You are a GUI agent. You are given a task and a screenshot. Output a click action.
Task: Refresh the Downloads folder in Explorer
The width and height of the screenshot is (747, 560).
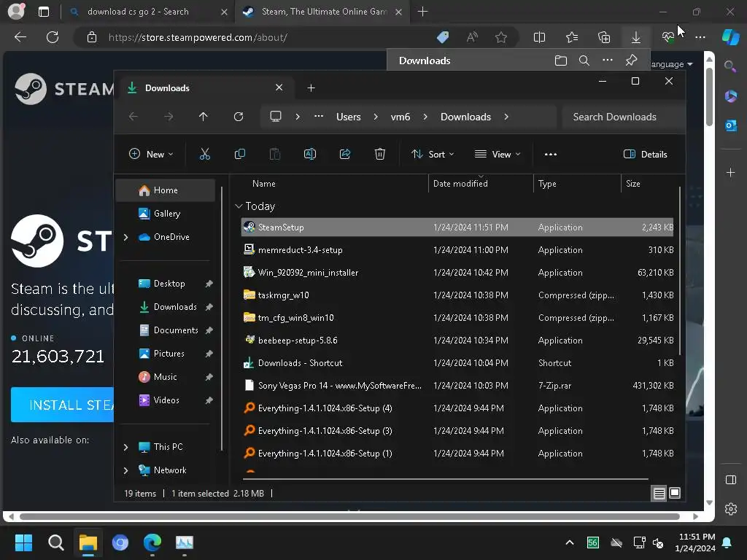(x=239, y=117)
